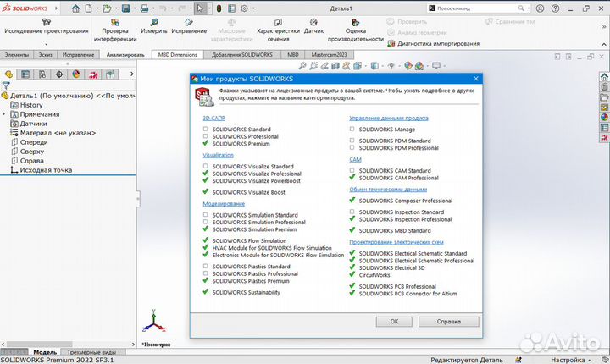Open dropdown arrow next to New document
This screenshot has width=610, height=364.
(97, 8)
